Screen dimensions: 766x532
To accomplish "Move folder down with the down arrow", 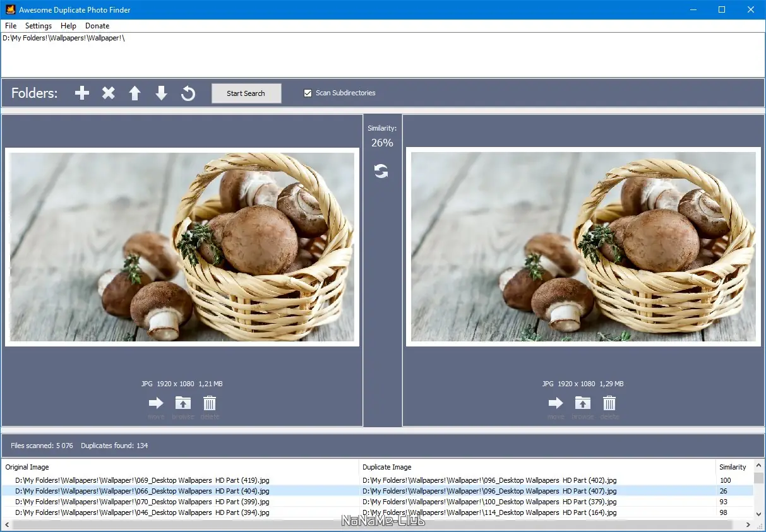I will [x=161, y=93].
